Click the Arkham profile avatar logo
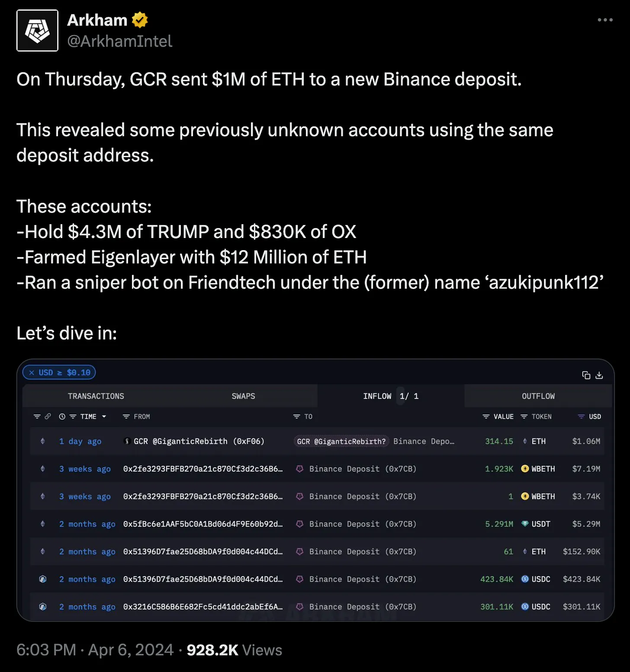Image resolution: width=630 pixels, height=672 pixels. tap(37, 31)
